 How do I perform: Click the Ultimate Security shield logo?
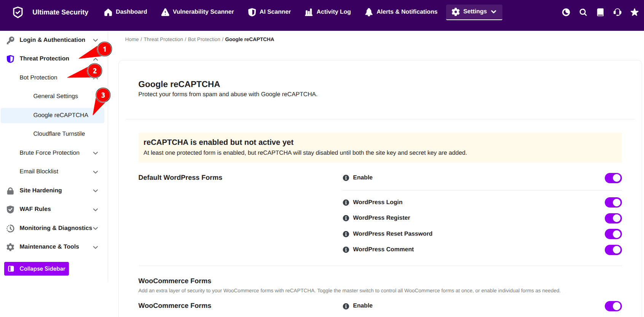click(18, 12)
